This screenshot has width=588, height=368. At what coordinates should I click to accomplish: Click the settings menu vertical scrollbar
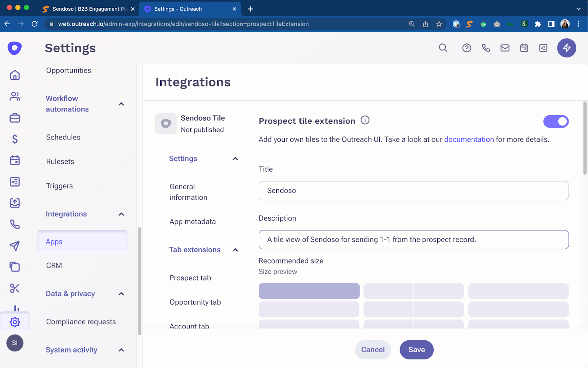click(x=139, y=281)
